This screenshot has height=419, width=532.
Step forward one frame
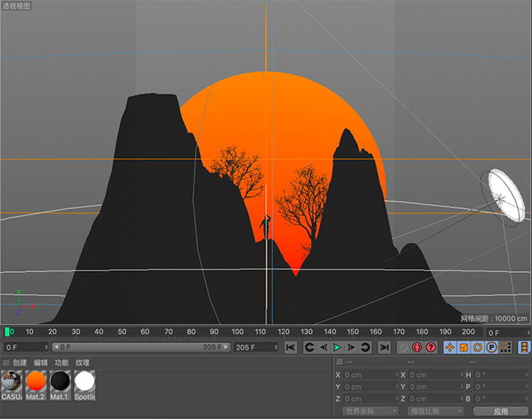351,347
